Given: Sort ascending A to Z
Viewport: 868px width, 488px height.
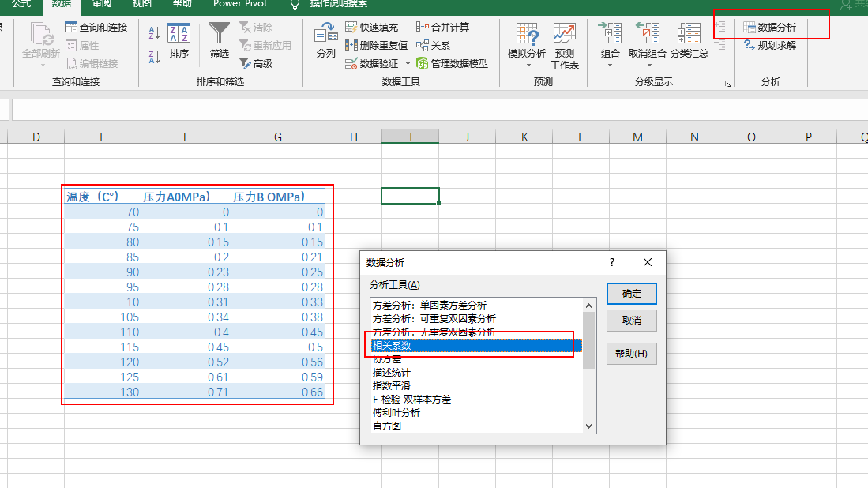Looking at the screenshot, I should tap(154, 32).
